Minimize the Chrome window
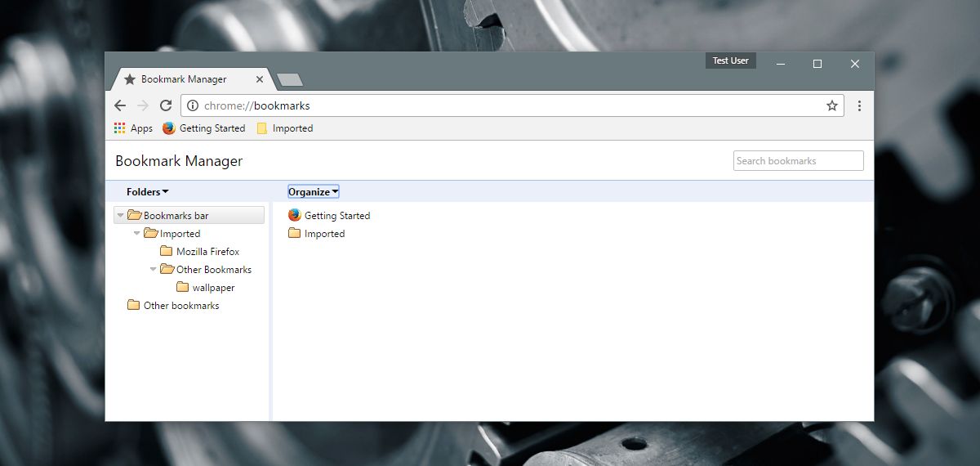This screenshot has width=980, height=466. 780,64
